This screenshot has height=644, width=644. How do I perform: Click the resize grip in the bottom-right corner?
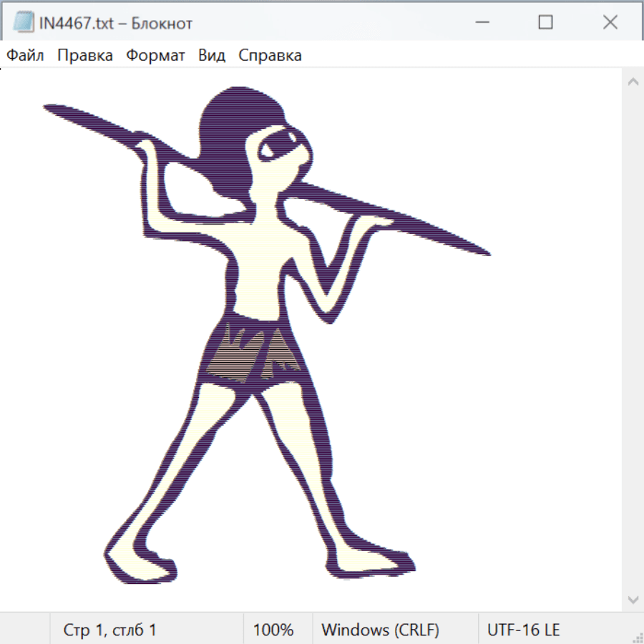[638, 638]
